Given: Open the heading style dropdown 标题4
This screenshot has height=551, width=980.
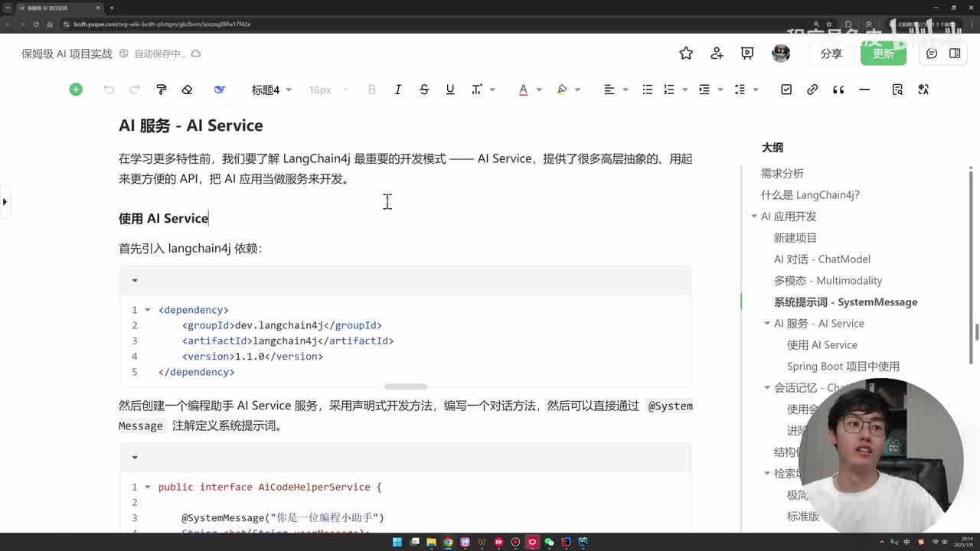Looking at the screenshot, I should pos(272,90).
